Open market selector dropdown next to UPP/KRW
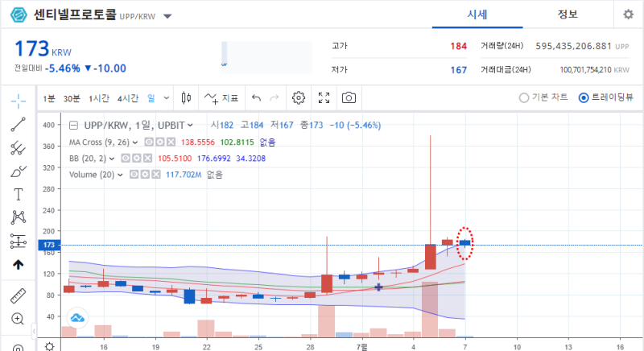The image size is (644, 351). [167, 16]
